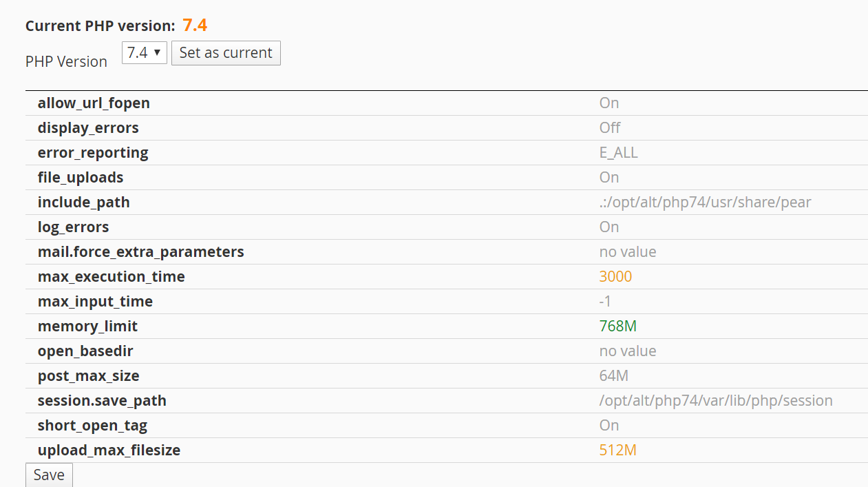Change the max_execution_time 3000 value
Image resolution: width=868 pixels, height=487 pixels.
(615, 277)
